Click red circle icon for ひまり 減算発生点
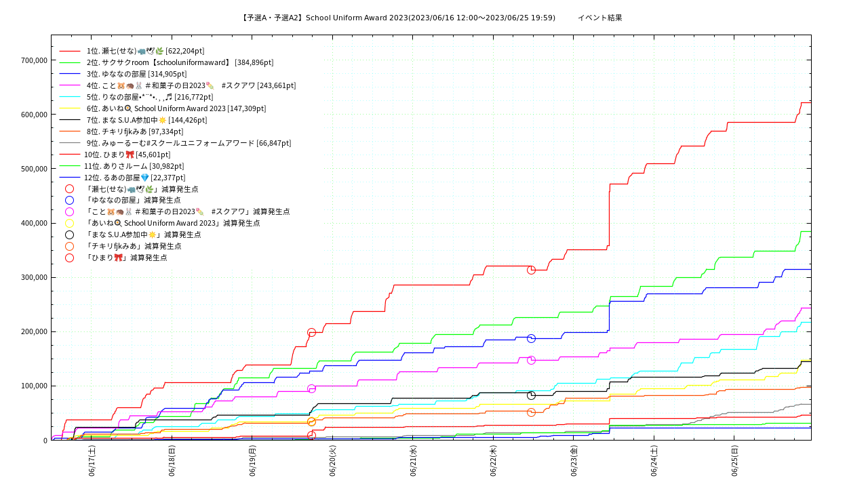The image size is (868, 488). pos(69,258)
